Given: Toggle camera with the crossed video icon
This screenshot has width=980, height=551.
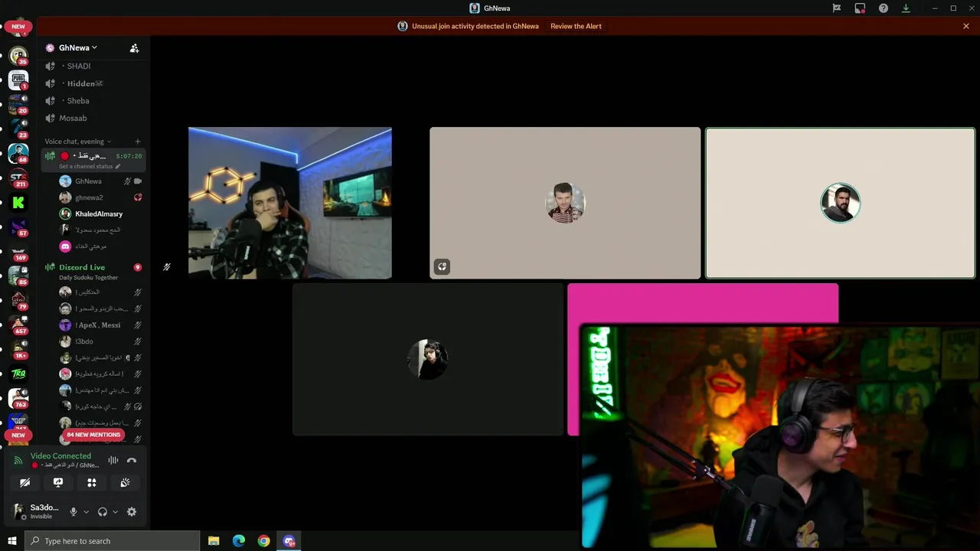Looking at the screenshot, I should click(24, 483).
